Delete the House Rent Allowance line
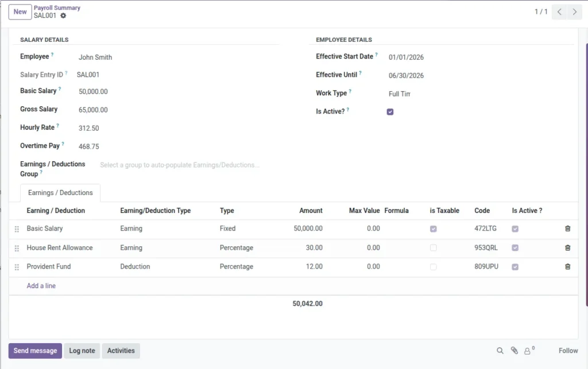 567,248
